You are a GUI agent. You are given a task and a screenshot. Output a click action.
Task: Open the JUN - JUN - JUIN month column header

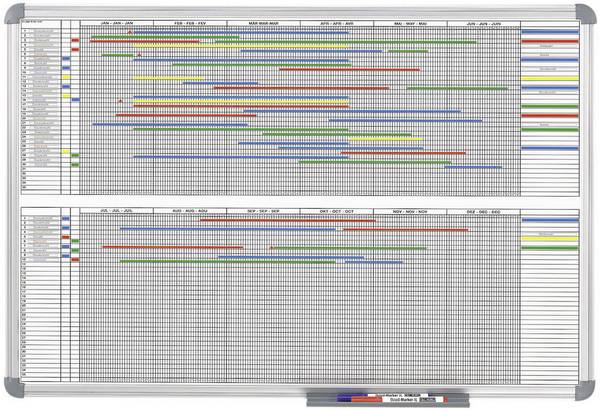click(484, 23)
